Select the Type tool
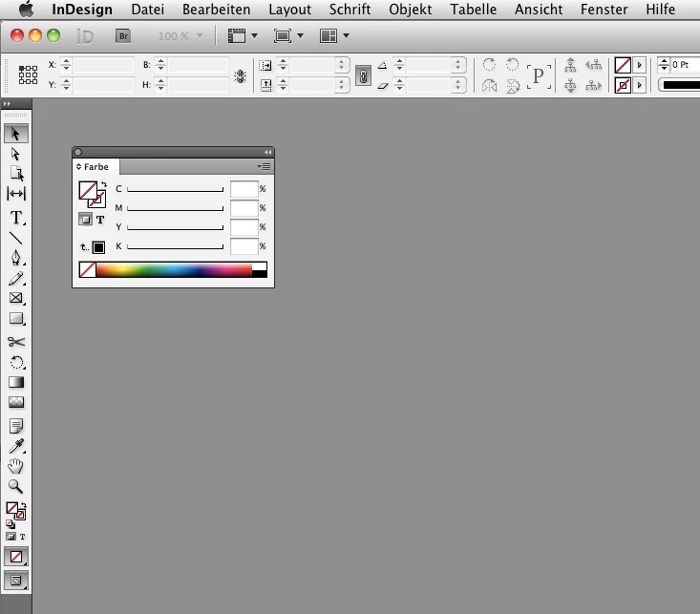This screenshot has height=614, width=700. 16,218
